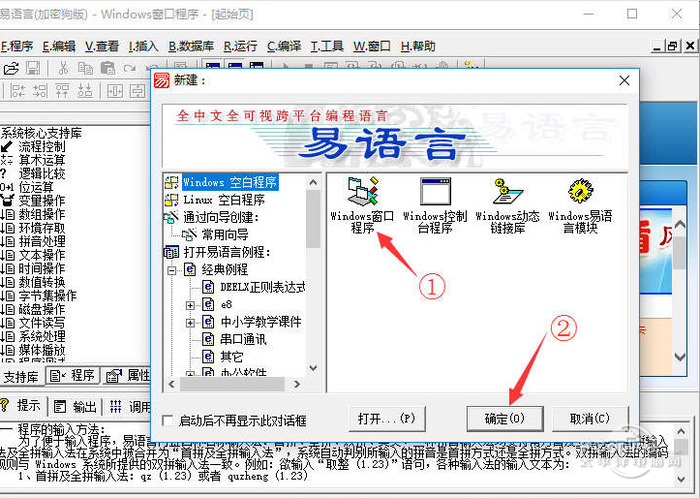Switch to the 属性 tab
The height and width of the screenshot is (498, 700).
pyautogui.click(x=129, y=376)
